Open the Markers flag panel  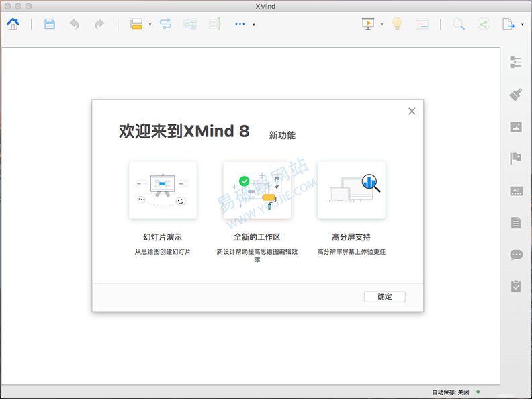point(516,159)
